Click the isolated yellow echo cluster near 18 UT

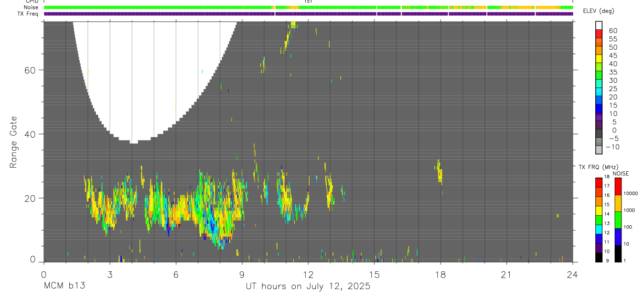(439, 172)
